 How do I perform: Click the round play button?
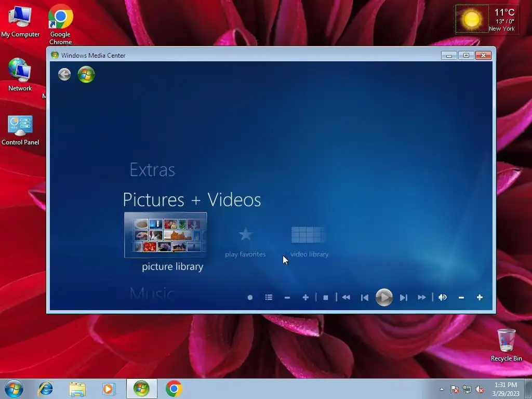(x=384, y=298)
